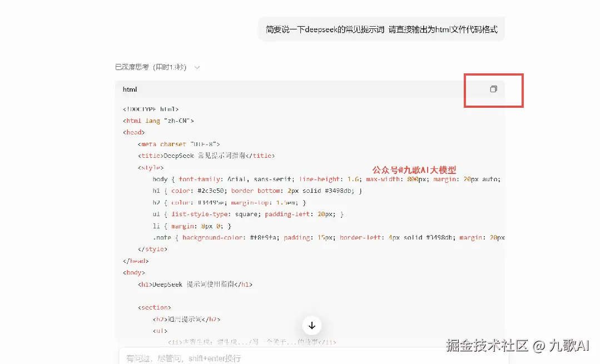The height and width of the screenshot is (364, 600).
Task: Select the 'html' code language label
Action: 130,89
